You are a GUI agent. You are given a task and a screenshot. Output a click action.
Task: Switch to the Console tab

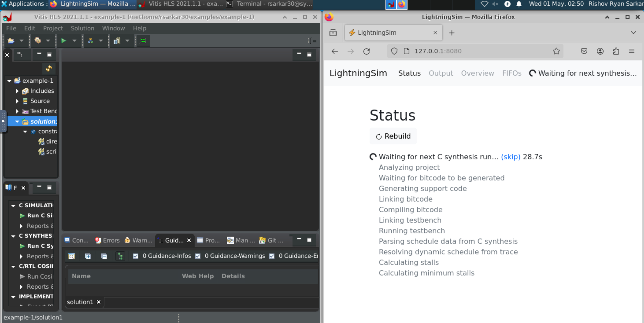pyautogui.click(x=77, y=241)
